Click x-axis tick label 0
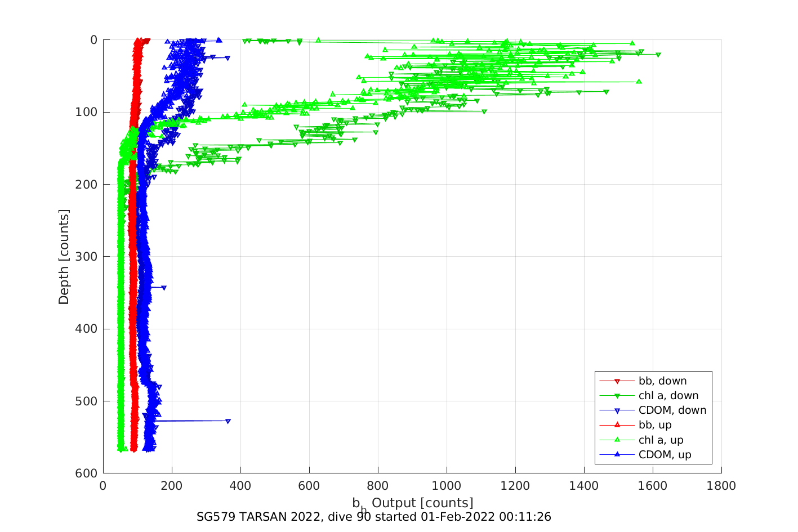 (x=103, y=486)
